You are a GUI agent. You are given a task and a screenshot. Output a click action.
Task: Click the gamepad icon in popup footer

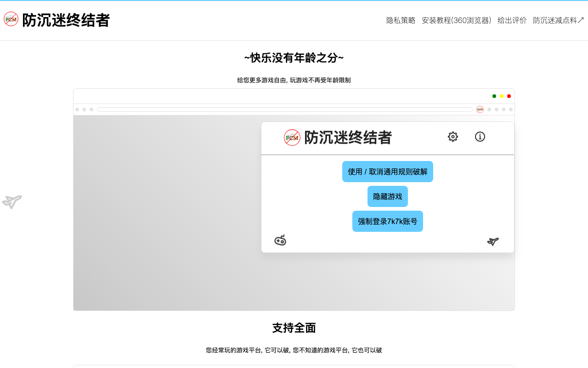click(x=280, y=240)
